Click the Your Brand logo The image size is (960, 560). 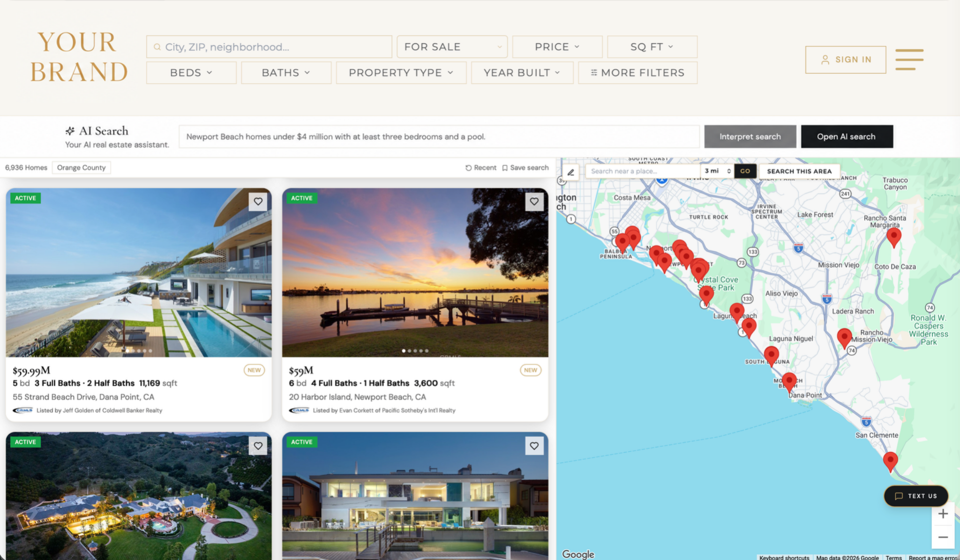click(79, 57)
